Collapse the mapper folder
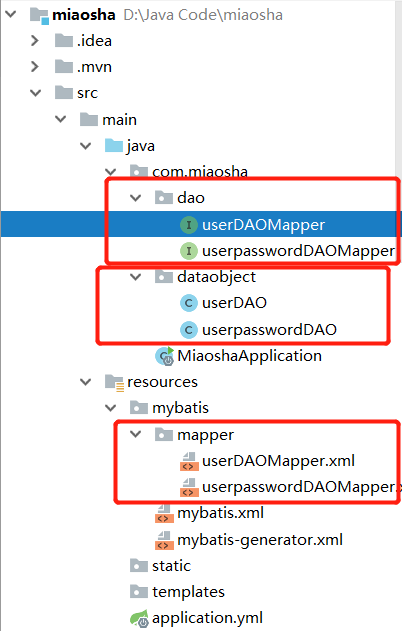The image size is (402, 631). (x=136, y=434)
